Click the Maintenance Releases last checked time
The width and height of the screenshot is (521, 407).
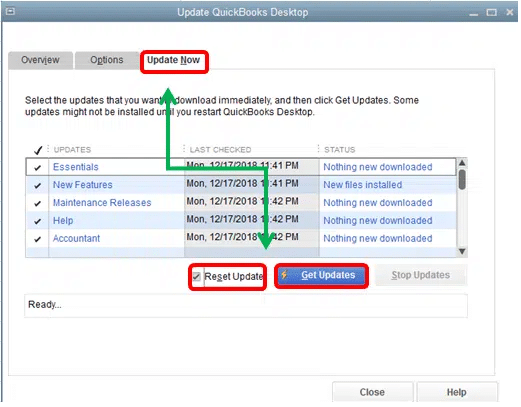click(242, 202)
